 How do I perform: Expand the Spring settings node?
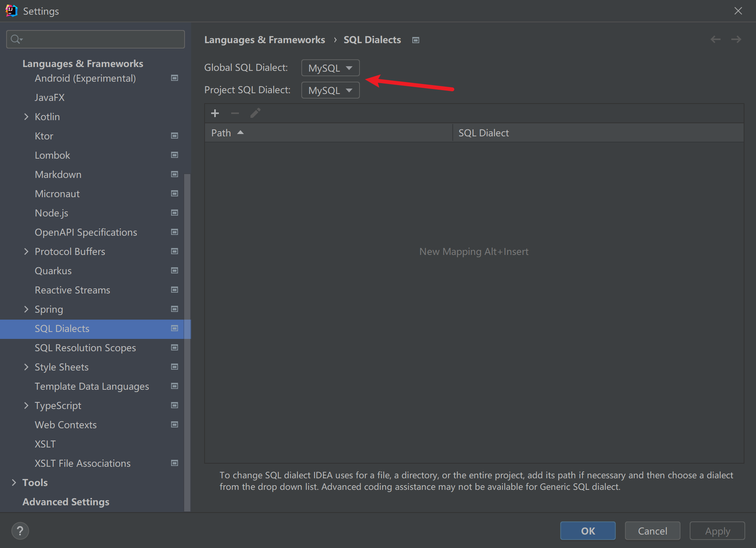(x=26, y=309)
